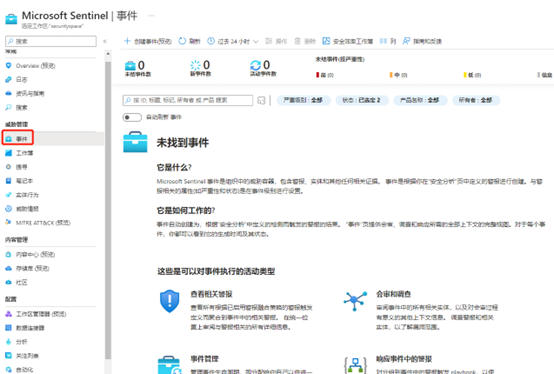
Task: Click the plus icon to create incident
Action: tap(128, 41)
